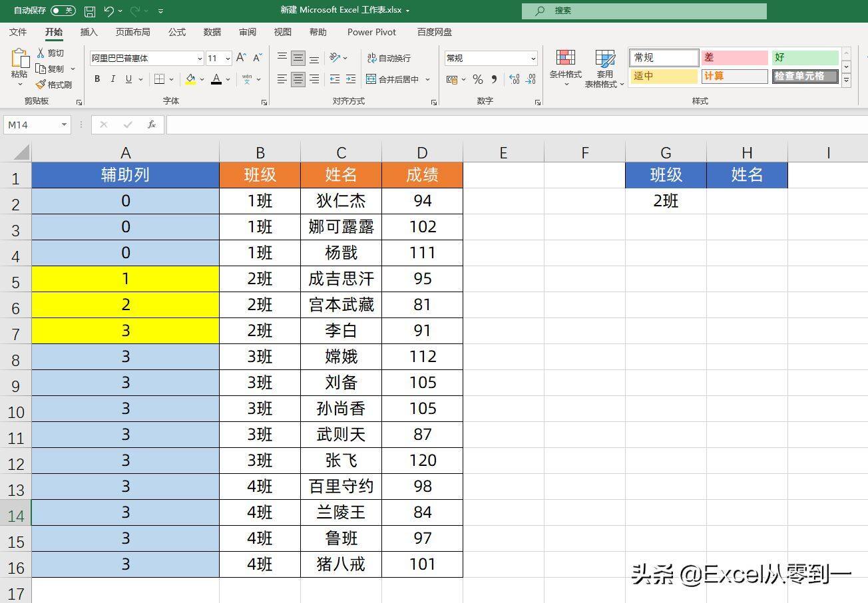Select the score cell 120
868x603 pixels.
click(423, 461)
